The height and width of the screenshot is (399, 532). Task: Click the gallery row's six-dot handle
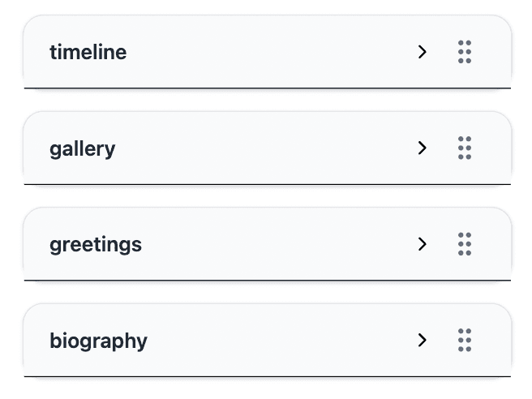[465, 148]
